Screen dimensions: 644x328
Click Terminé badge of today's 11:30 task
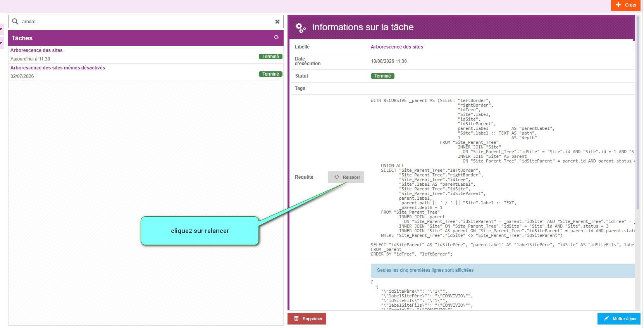(x=270, y=57)
